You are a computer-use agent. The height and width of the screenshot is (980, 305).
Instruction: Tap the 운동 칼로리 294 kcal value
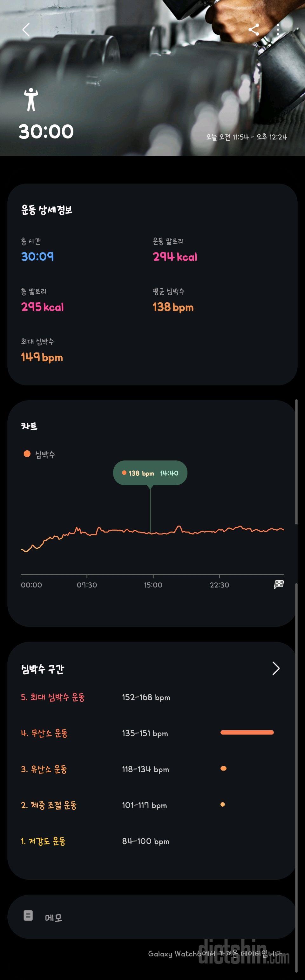(175, 256)
